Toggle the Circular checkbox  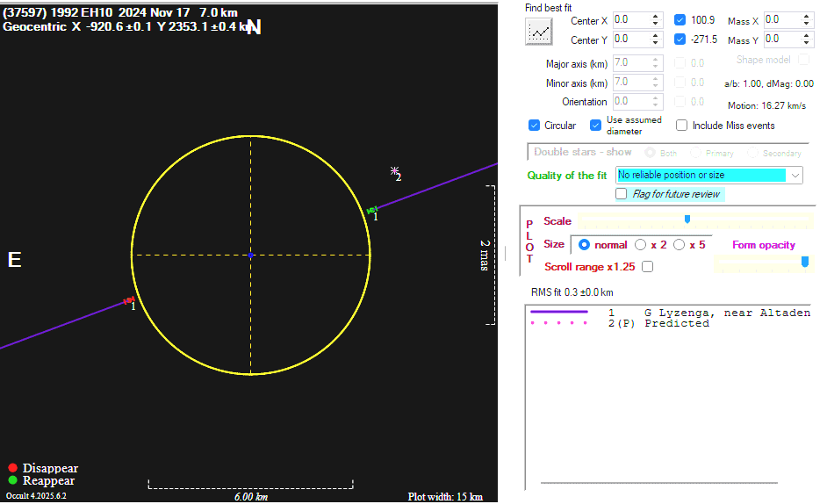tap(534, 126)
